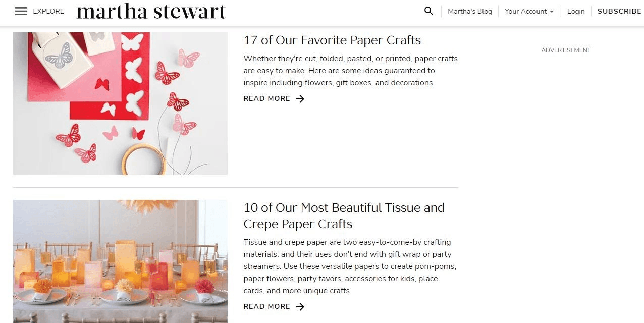
Task: Go to Martha's Blog
Action: click(470, 11)
